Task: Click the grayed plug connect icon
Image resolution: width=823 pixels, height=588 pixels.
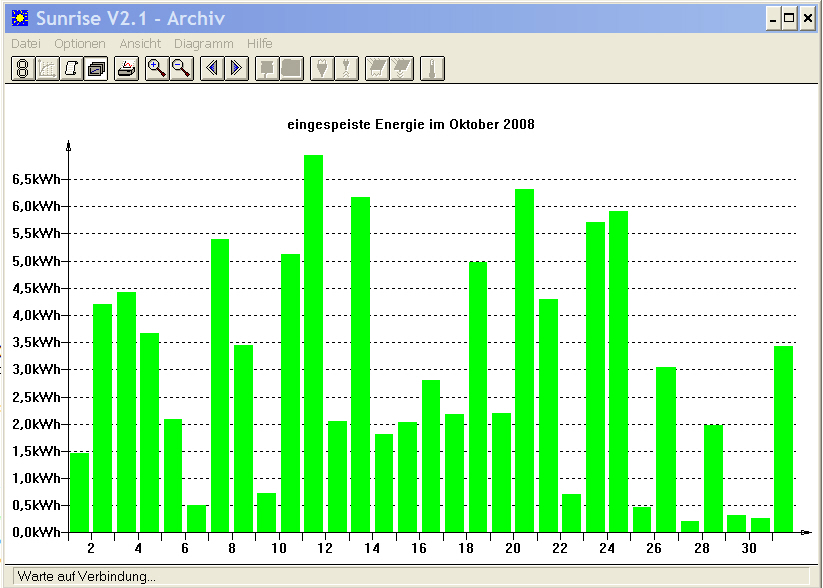Action: click(322, 69)
